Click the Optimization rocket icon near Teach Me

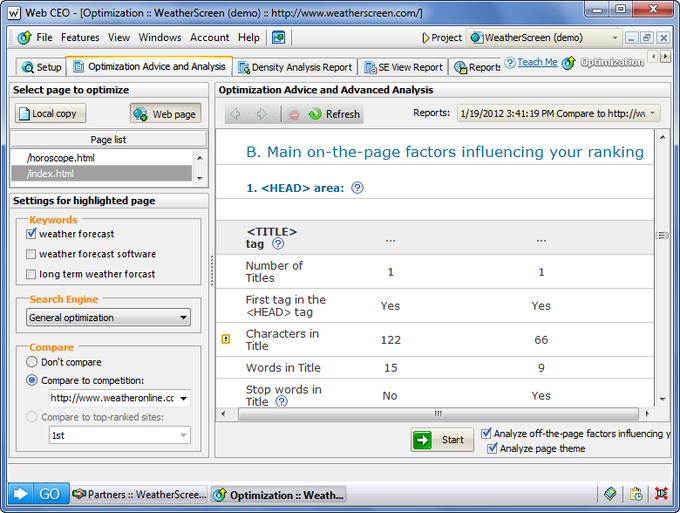569,63
